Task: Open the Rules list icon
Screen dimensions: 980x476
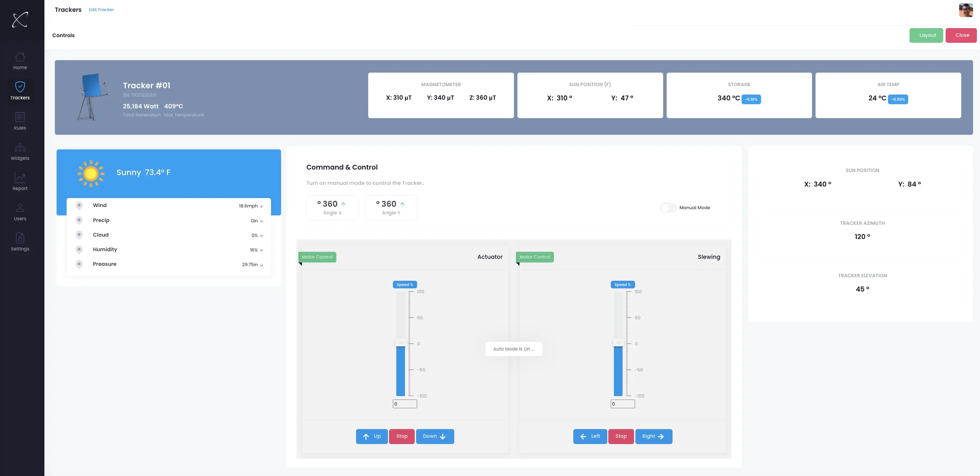Action: [x=20, y=117]
